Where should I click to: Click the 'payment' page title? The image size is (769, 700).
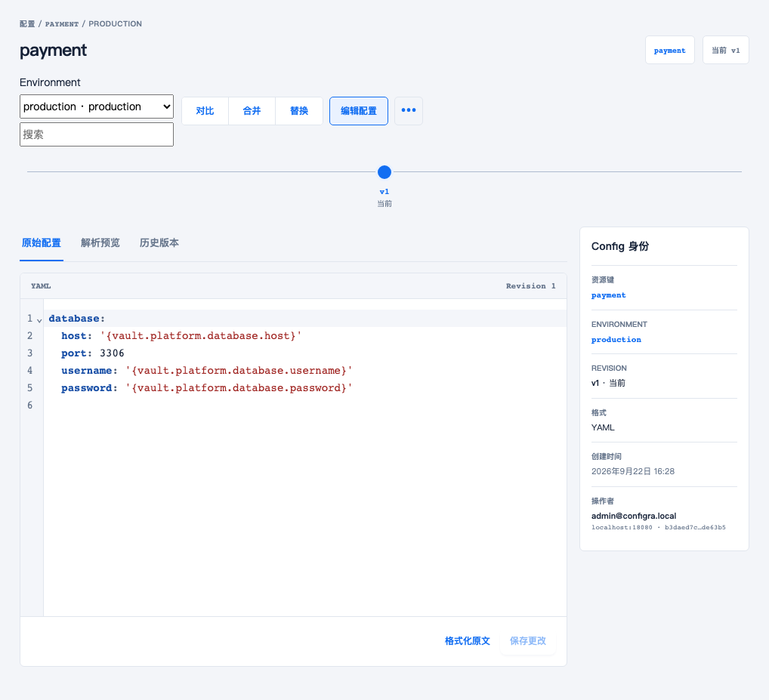(x=53, y=51)
